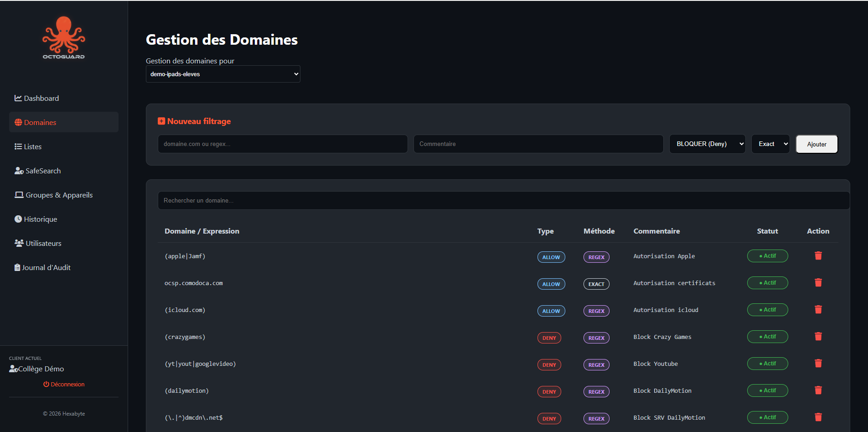Viewport: 868px width, 432px height.
Task: Toggle Actif status for Block Crazy Games
Action: (768, 337)
